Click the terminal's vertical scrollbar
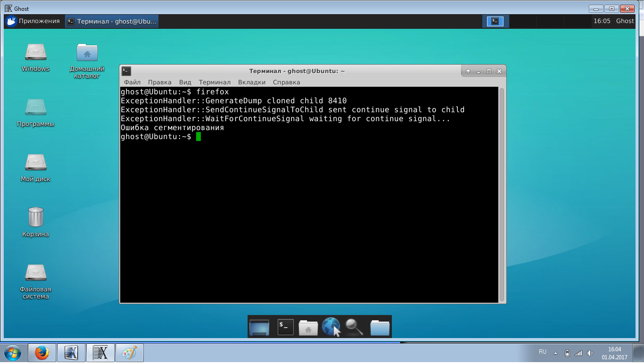Viewport: 644px width, 364px height. pos(502,194)
